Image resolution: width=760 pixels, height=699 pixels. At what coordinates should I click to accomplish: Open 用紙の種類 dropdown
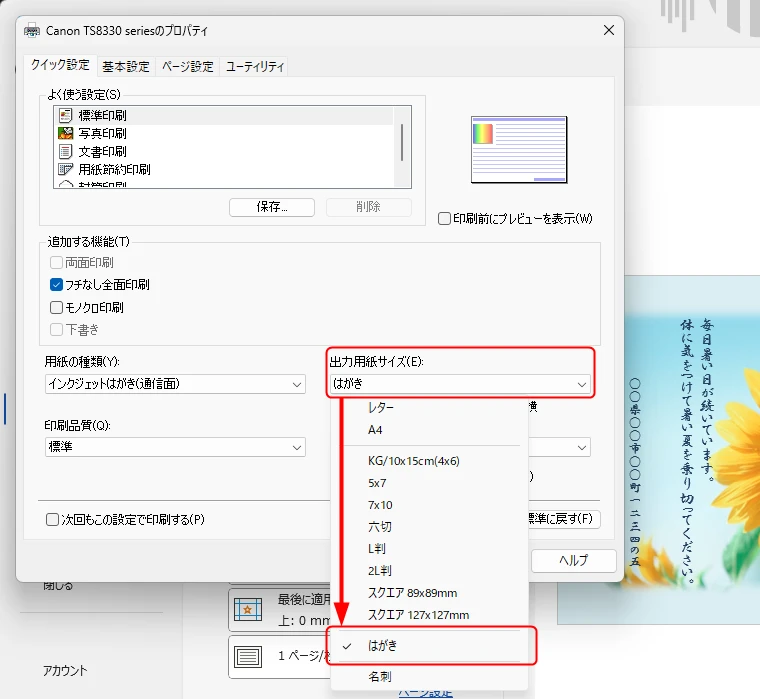pos(175,384)
